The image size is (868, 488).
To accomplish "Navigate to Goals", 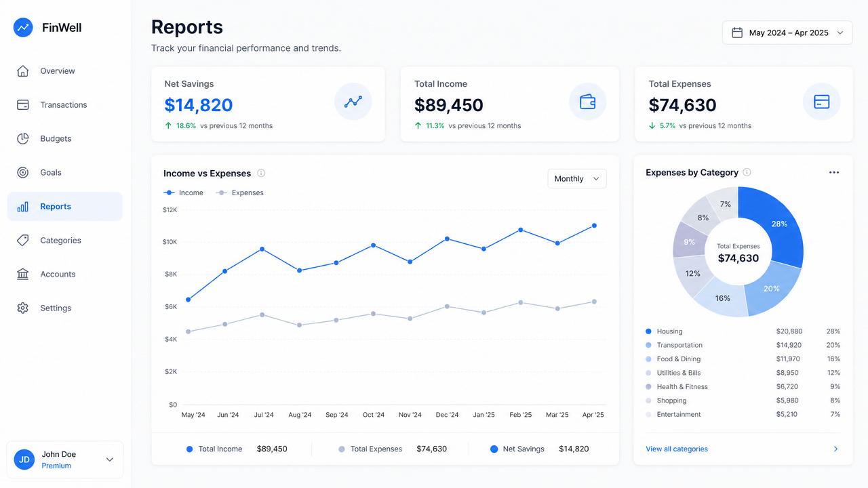I will pyautogui.click(x=65, y=173).
